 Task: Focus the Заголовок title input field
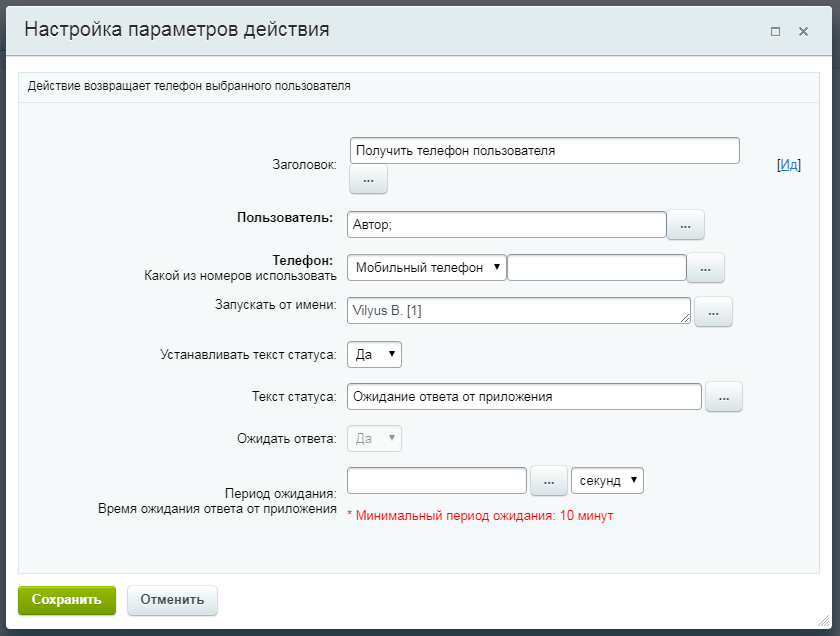[x=544, y=151]
